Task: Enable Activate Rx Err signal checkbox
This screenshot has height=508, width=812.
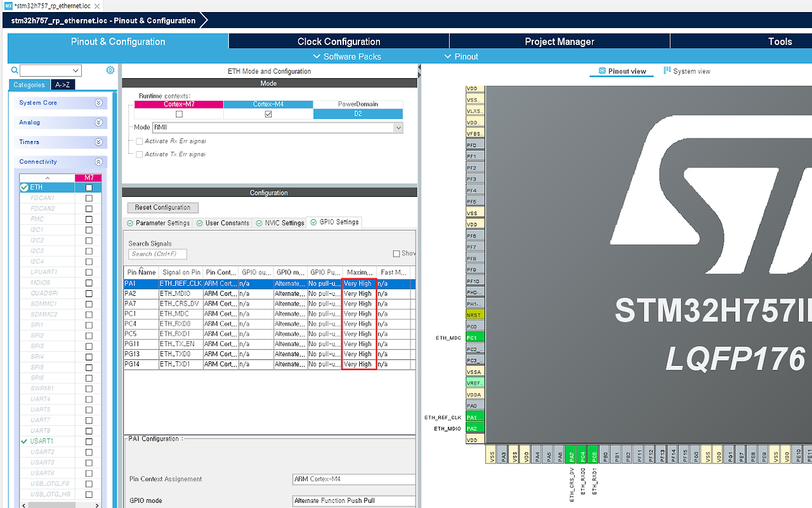Action: [x=140, y=141]
